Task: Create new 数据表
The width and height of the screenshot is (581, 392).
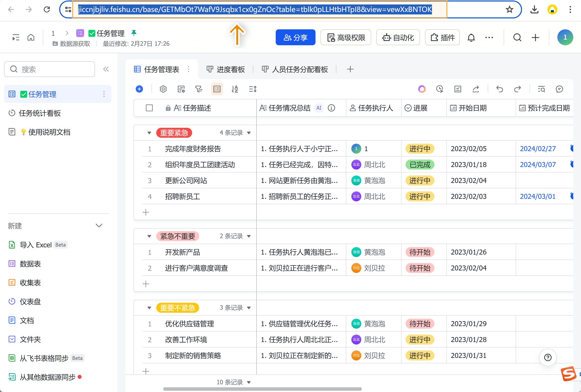Action: click(24, 264)
